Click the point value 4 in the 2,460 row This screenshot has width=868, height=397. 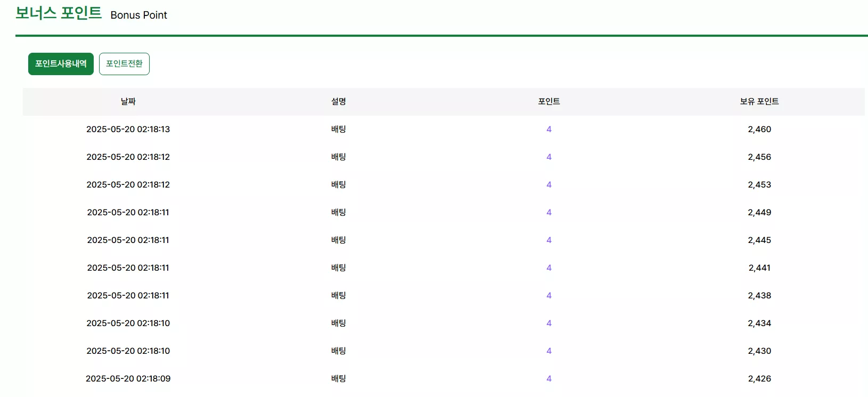(549, 129)
